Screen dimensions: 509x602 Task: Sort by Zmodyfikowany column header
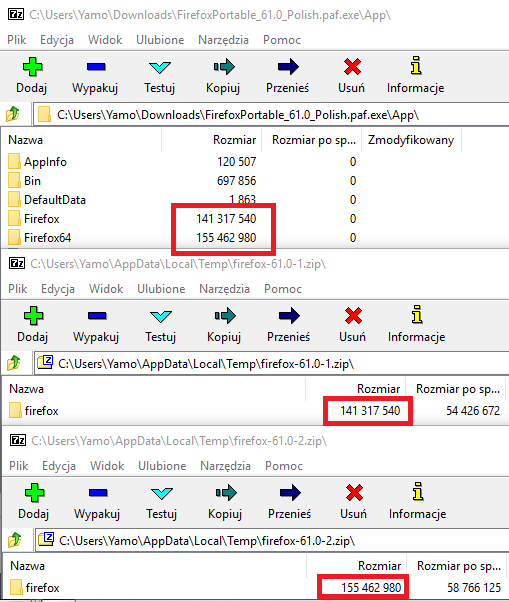coord(411,140)
